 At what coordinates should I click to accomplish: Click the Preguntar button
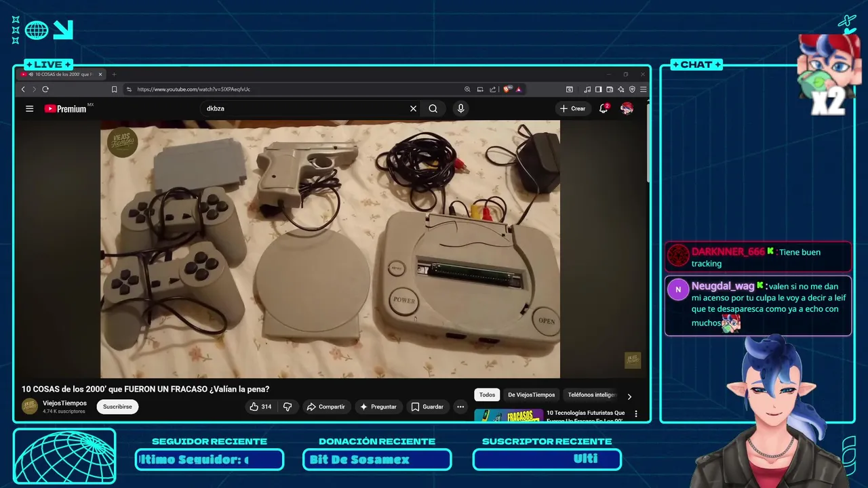tap(378, 407)
